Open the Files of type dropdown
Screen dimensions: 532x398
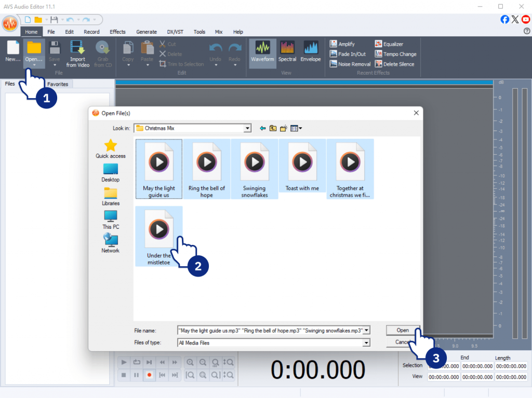pyautogui.click(x=366, y=342)
